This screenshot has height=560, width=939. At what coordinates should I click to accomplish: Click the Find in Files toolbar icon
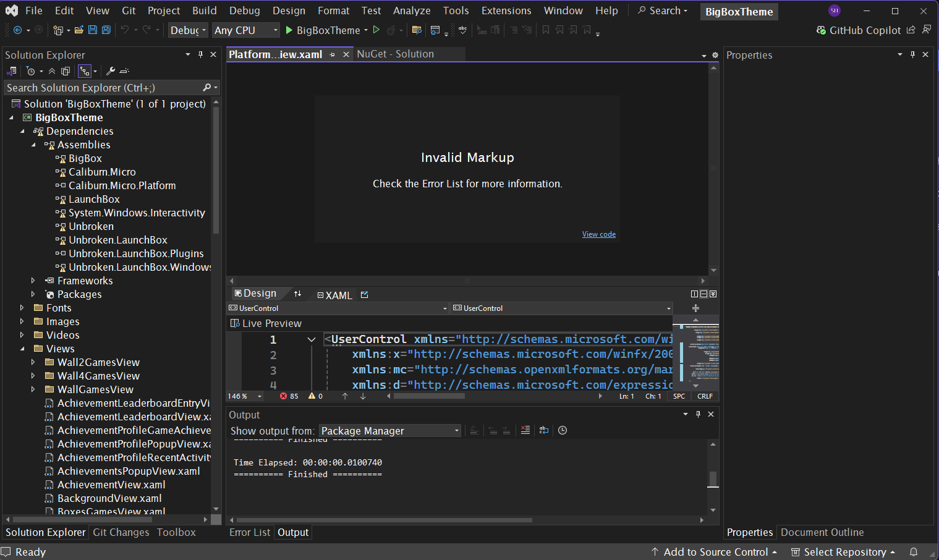coord(417,30)
